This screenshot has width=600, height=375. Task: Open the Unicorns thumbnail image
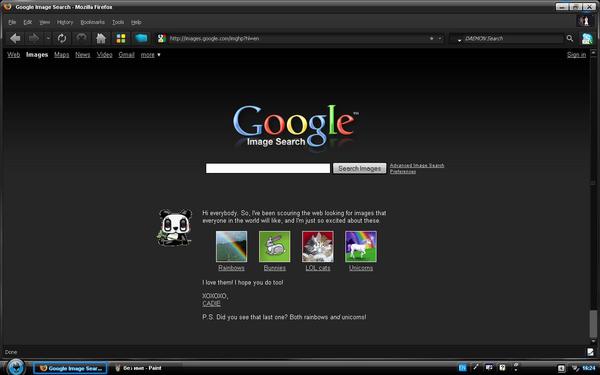(360, 246)
